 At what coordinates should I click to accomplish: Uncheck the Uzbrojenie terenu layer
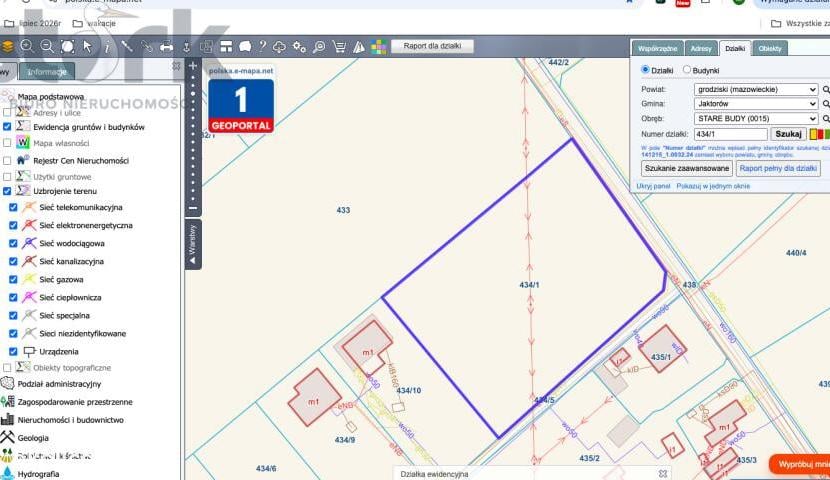tap(7, 191)
